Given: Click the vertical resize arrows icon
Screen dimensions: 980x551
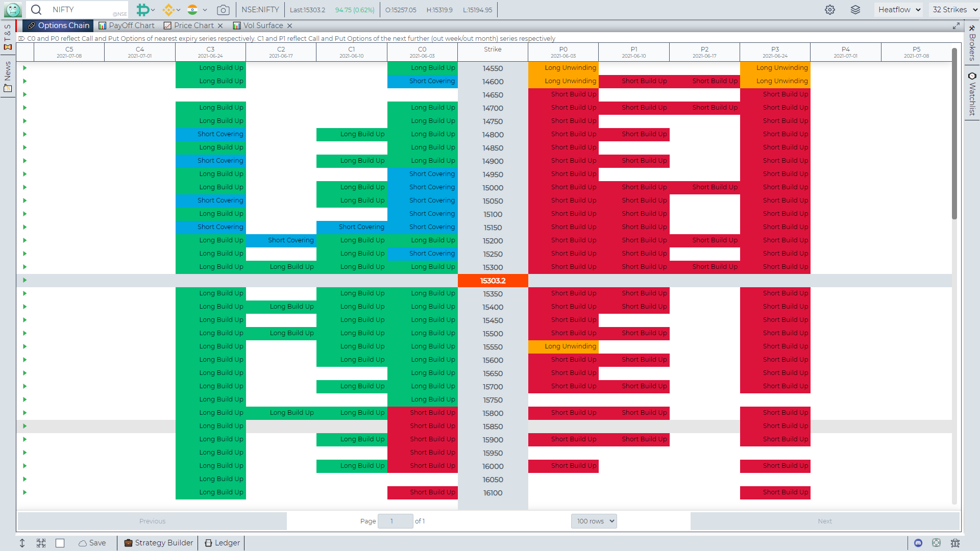Looking at the screenshot, I should [22, 543].
